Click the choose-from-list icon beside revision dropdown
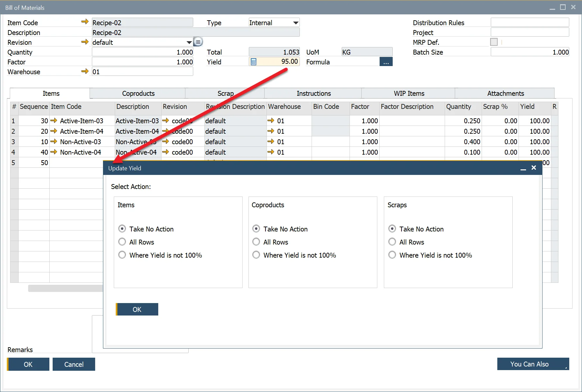582x392 pixels. (x=198, y=42)
